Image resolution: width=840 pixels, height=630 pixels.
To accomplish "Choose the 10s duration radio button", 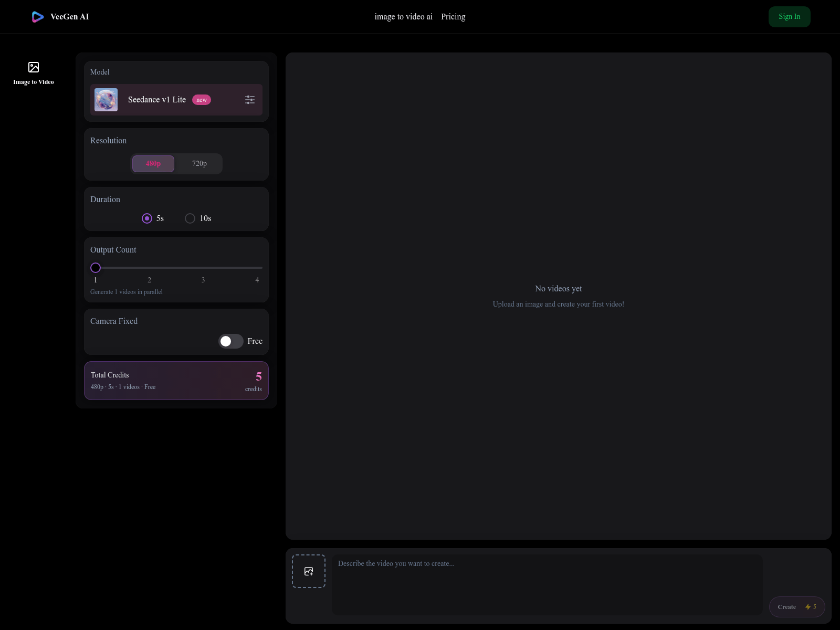I will 190,218.
